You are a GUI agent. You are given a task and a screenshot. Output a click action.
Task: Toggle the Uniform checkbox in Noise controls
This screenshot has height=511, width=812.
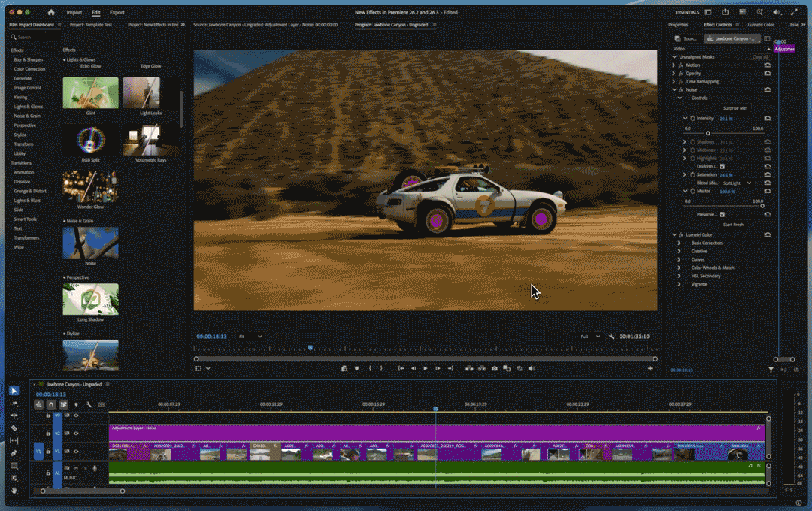(722, 166)
